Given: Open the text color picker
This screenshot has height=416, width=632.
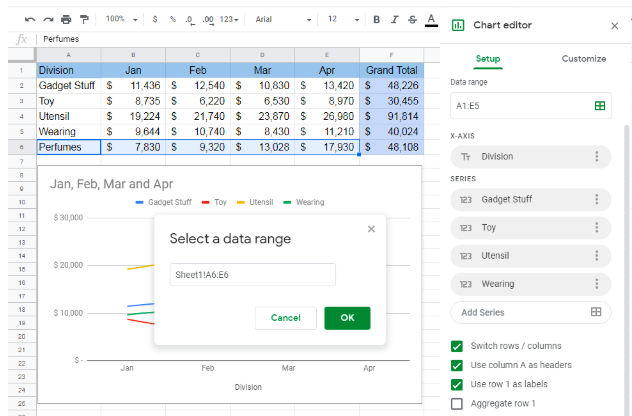Looking at the screenshot, I should pyautogui.click(x=431, y=20).
